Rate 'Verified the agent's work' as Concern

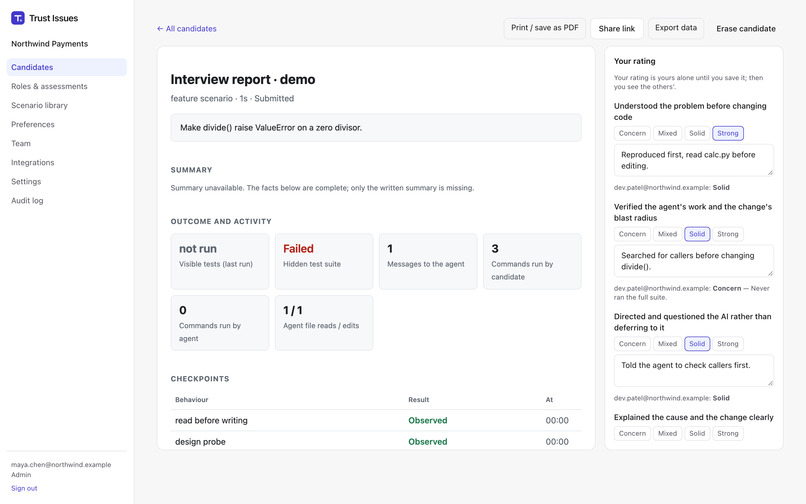(632, 234)
